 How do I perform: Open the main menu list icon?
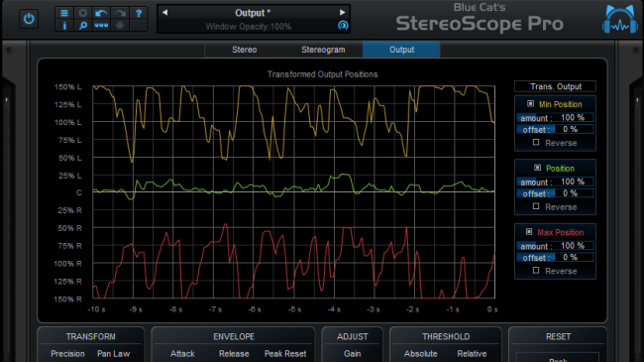(x=64, y=13)
